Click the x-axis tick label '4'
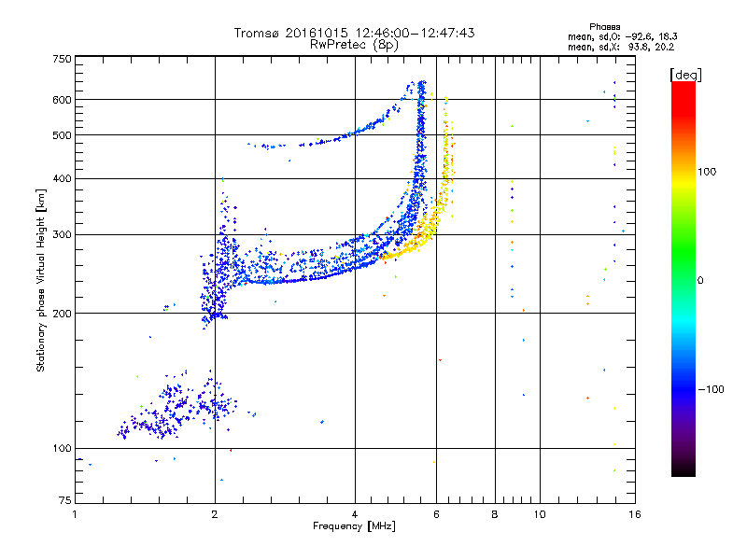 (355, 514)
